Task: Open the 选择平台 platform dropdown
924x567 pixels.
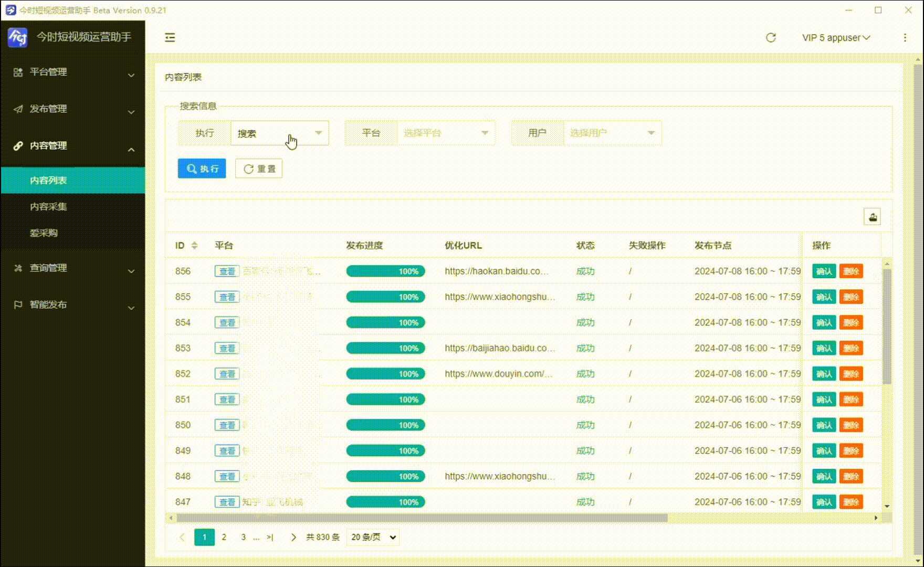Action: point(446,133)
